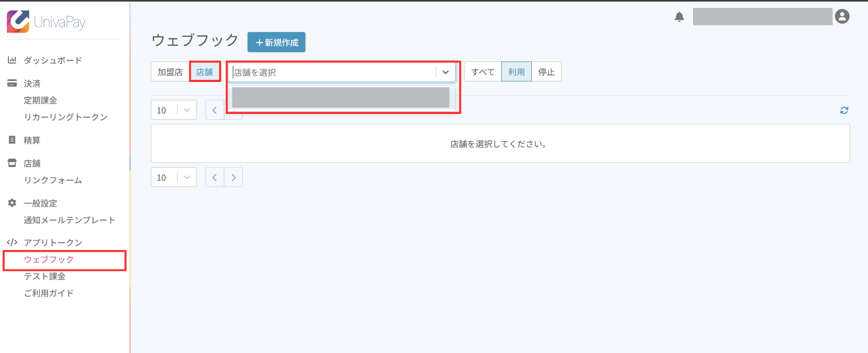868x353 pixels.
Task: Expand the 店舗を選択 dropdown arrow
Action: coord(445,72)
